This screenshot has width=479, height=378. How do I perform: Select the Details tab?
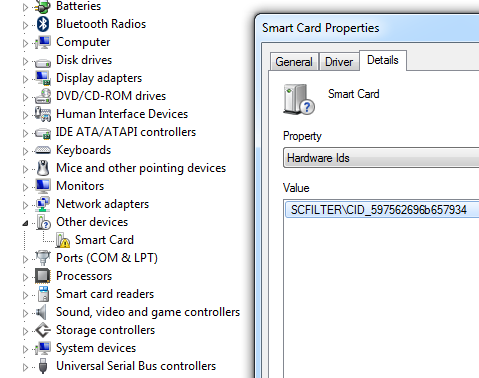tap(383, 60)
